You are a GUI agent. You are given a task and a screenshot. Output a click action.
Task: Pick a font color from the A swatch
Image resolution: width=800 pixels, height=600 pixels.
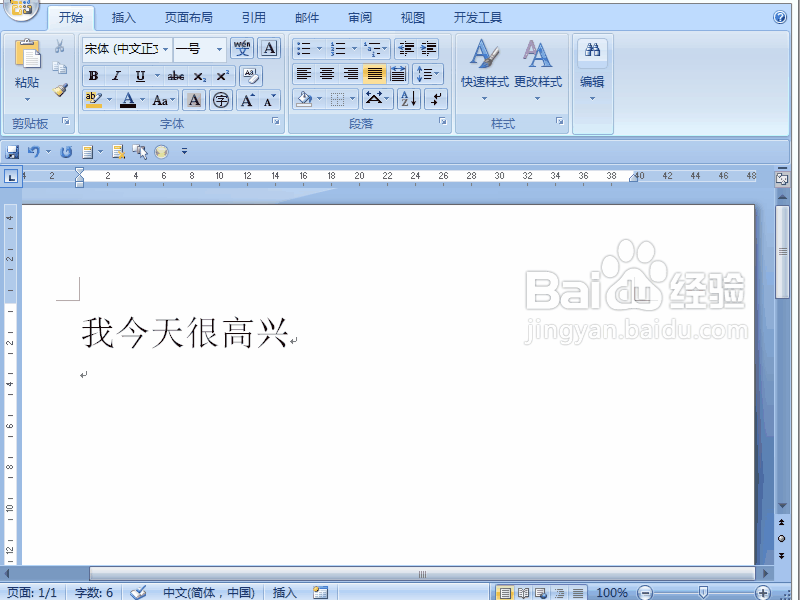coord(129,99)
